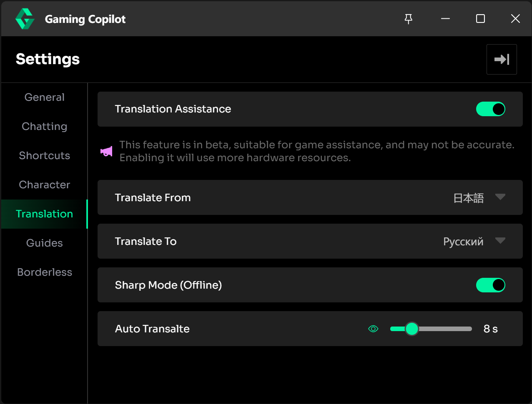The width and height of the screenshot is (532, 404).
Task: Go to the Shortcuts section
Action: tap(45, 155)
